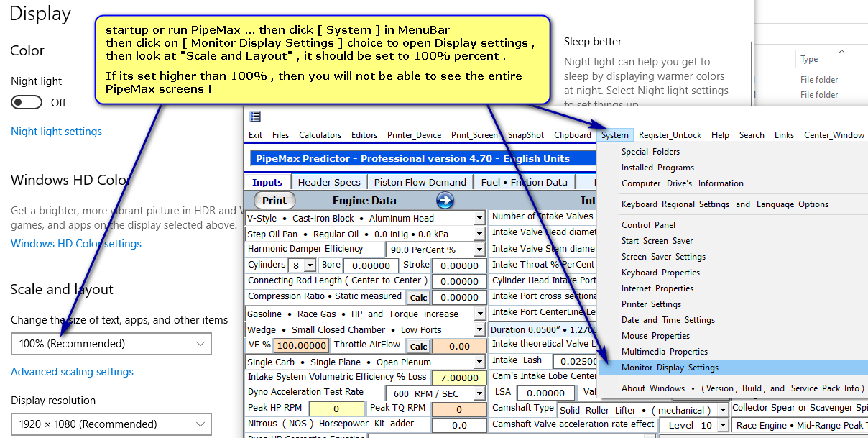Open the Printer_Device menu
The width and height of the screenshot is (868, 438).
point(415,135)
